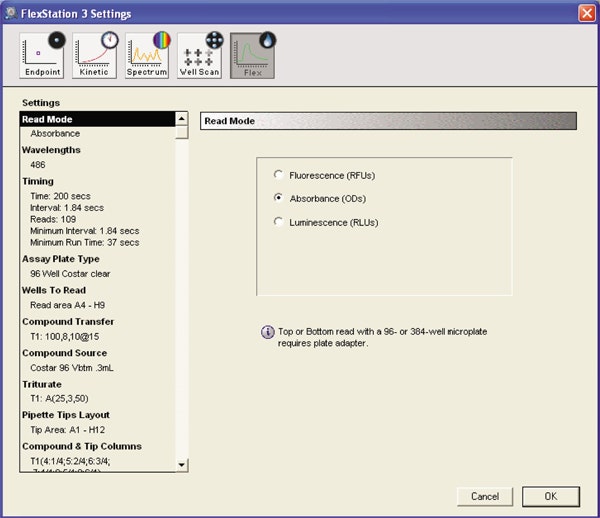Open the Compound Source settings
The image size is (600, 518).
click(x=65, y=353)
